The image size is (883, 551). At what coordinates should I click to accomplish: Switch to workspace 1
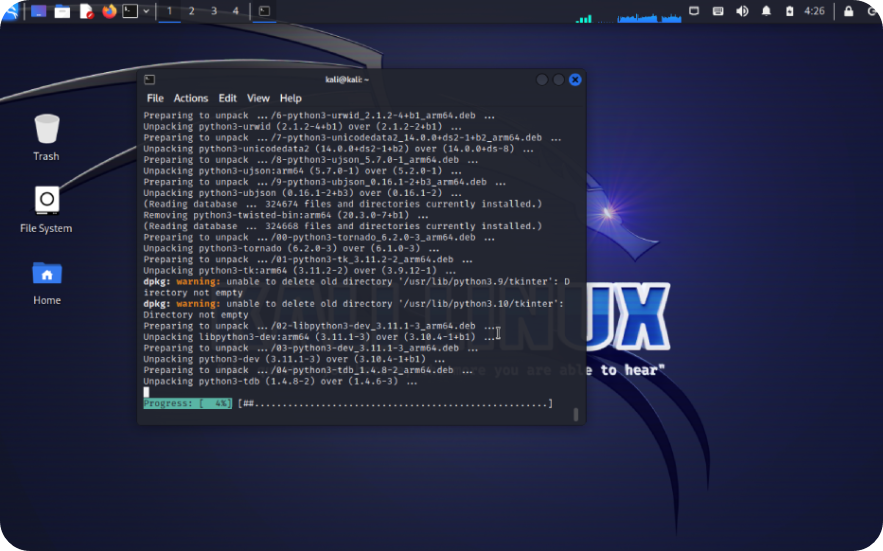pyautogui.click(x=170, y=11)
